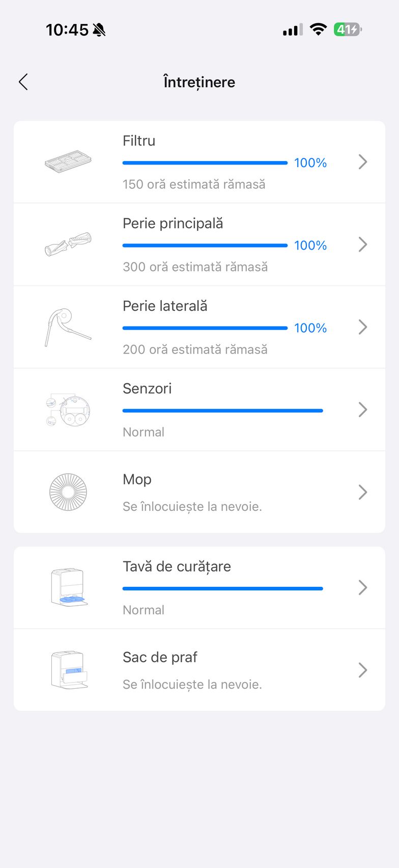Click the Filtru 100% progress bar
Screen dimensions: 399x868
(x=205, y=163)
